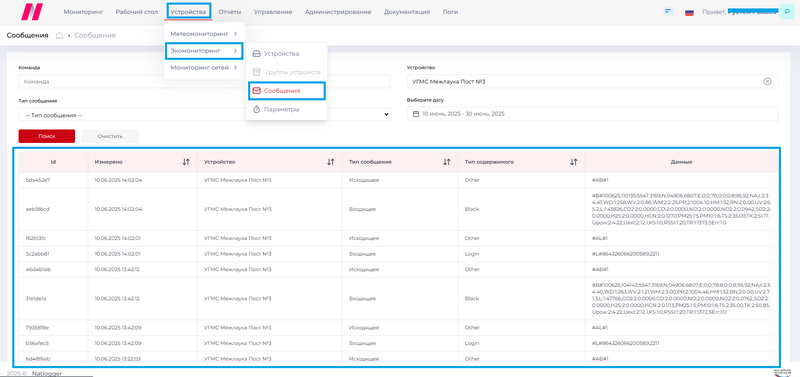Click data #L#864326066200589;2211 in 3c2abb81 row
This screenshot has width=800, height=377.
[x=625, y=254]
